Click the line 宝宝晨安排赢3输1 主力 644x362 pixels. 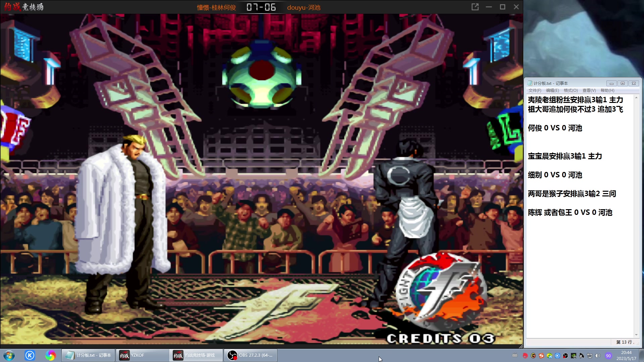tap(565, 156)
